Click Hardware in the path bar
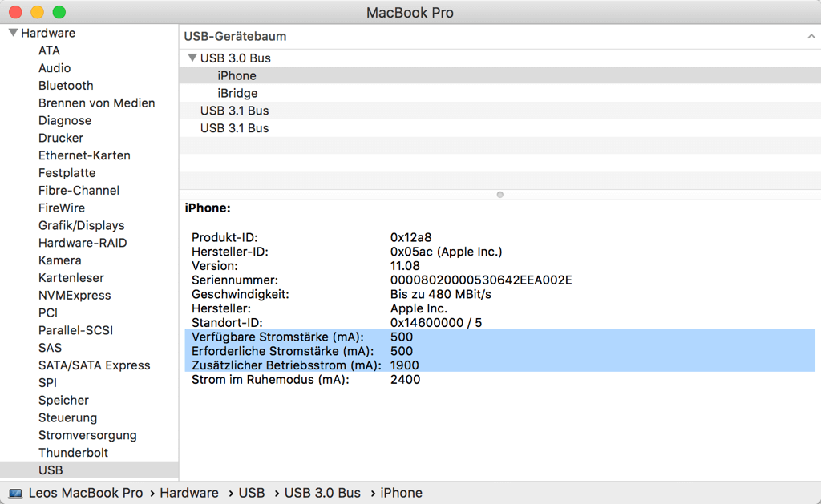 [x=189, y=493]
